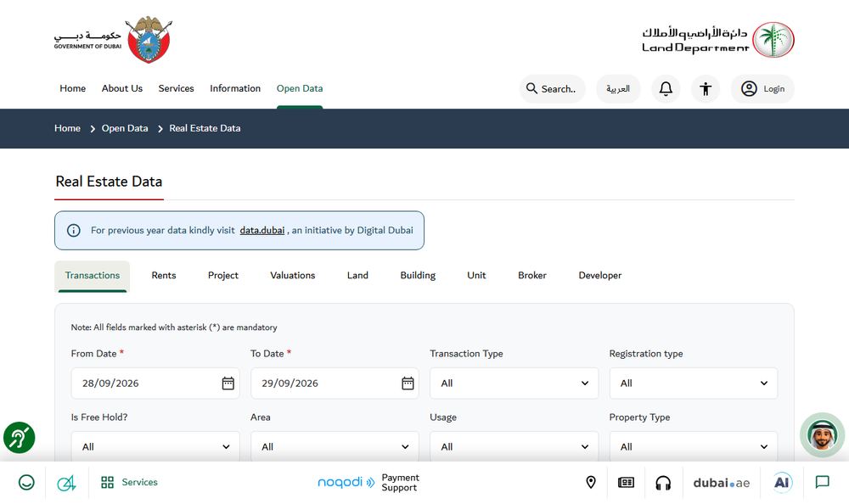Switch to the Rents tab
This screenshot has width=849, height=504.
[x=164, y=275]
